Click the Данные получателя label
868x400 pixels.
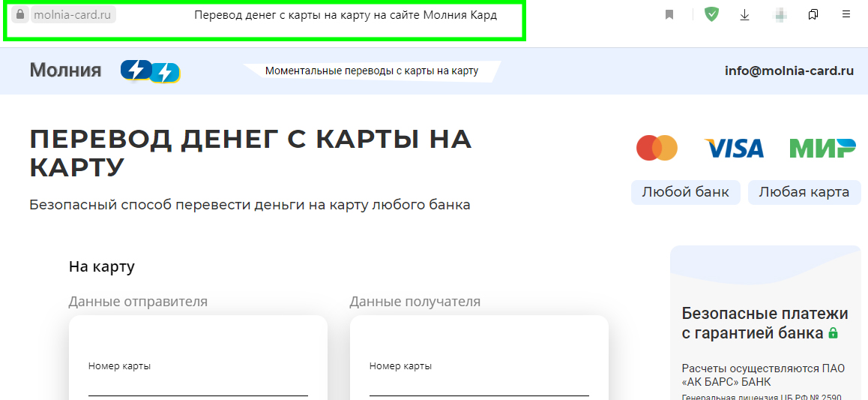[415, 302]
